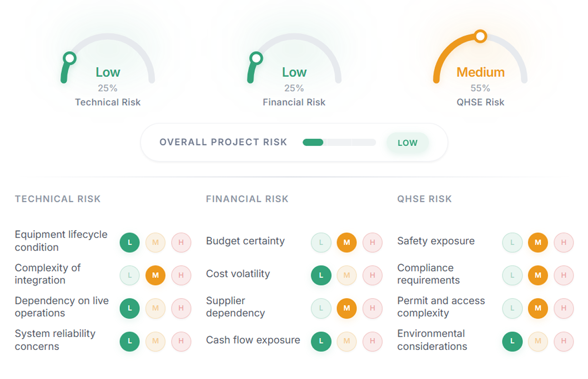Click the LOW badge for overall project risk
This screenshot has height=379, width=588.
tap(407, 142)
